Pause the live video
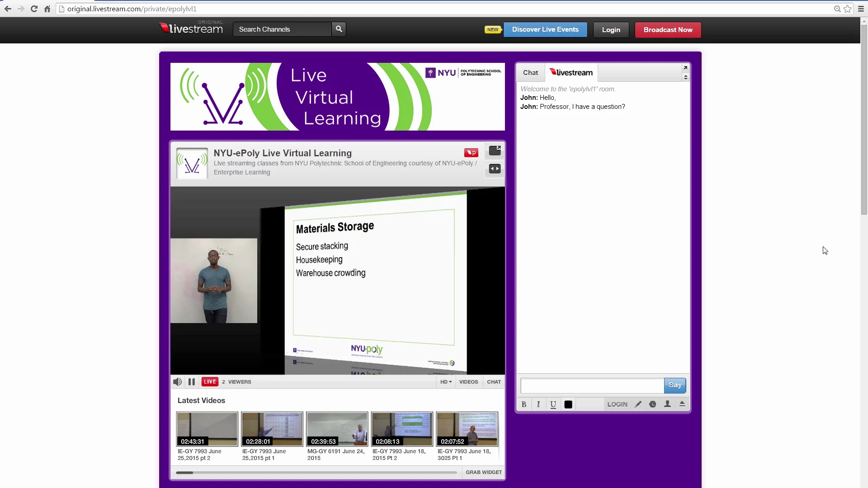Image resolution: width=868 pixels, height=488 pixels. tap(192, 382)
